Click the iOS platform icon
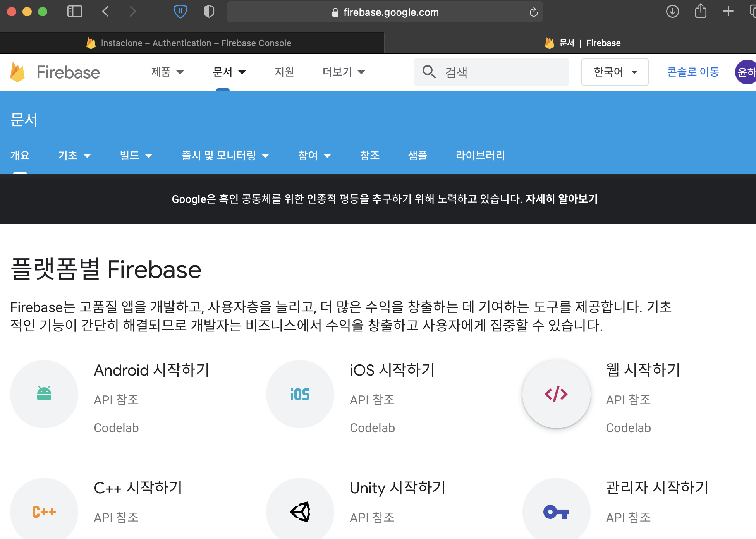 point(300,394)
